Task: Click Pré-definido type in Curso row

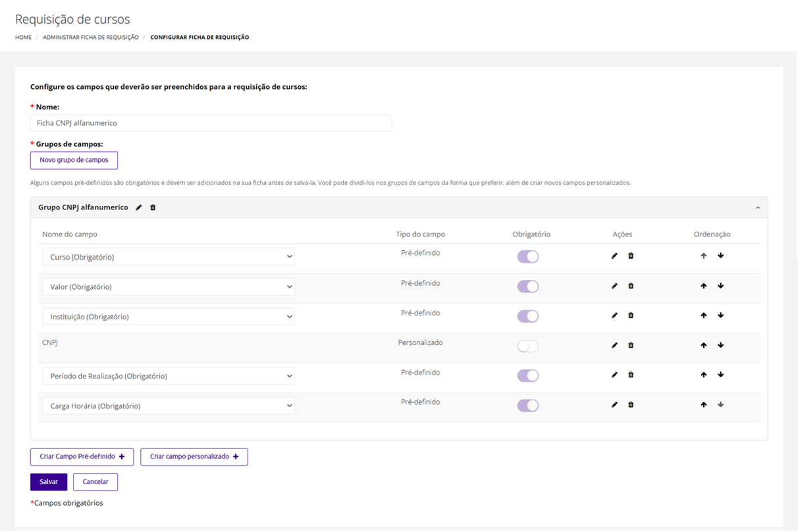Action: [420, 253]
